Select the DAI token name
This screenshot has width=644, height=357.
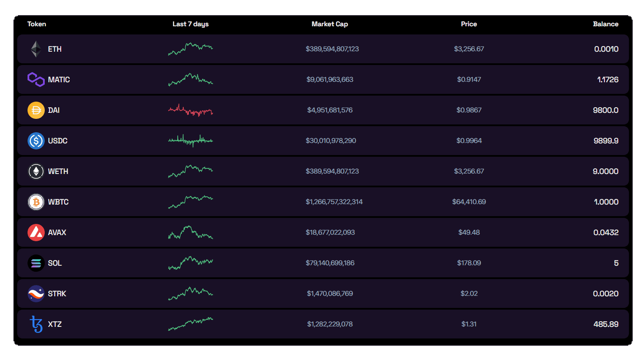54,110
